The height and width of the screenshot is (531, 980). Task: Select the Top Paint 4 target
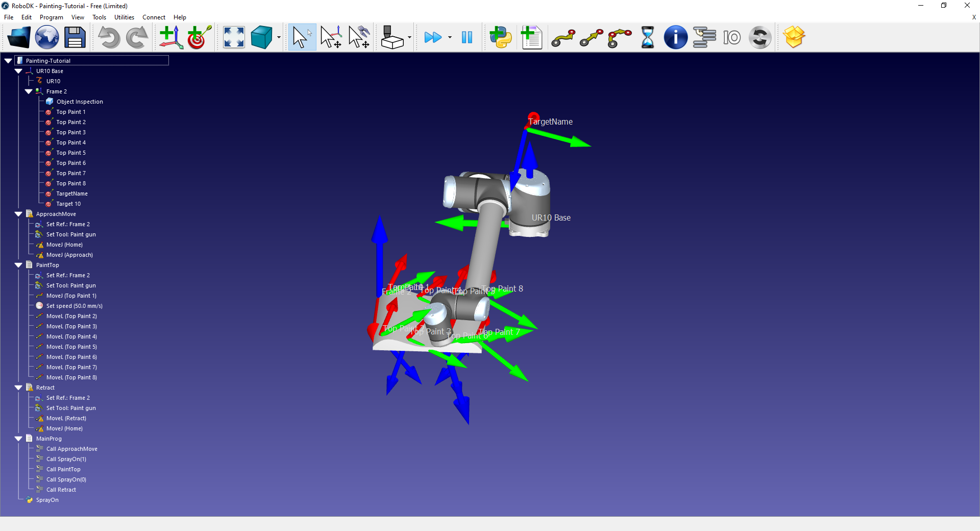[x=70, y=142]
